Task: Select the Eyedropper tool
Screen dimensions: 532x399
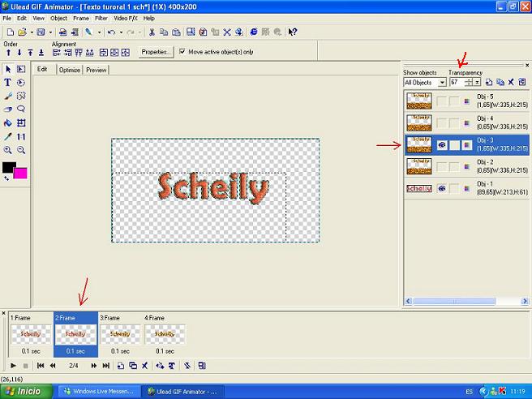Action: click(x=8, y=136)
